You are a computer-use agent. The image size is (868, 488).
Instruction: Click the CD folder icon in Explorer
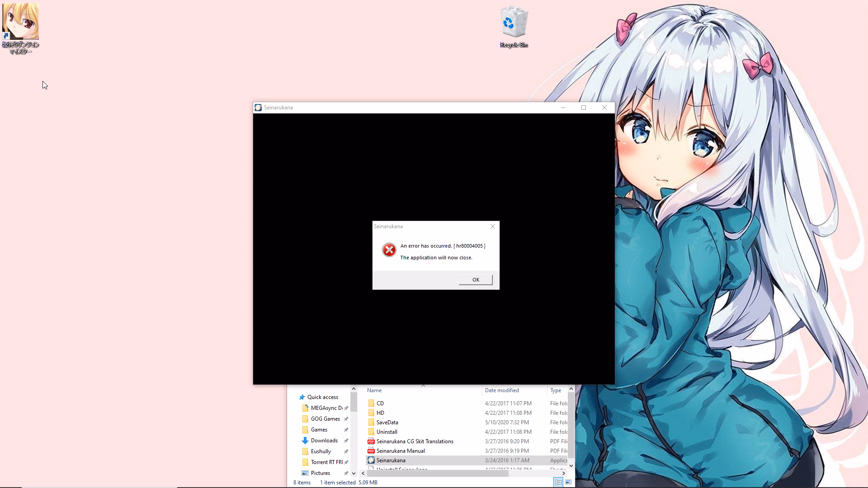371,404
